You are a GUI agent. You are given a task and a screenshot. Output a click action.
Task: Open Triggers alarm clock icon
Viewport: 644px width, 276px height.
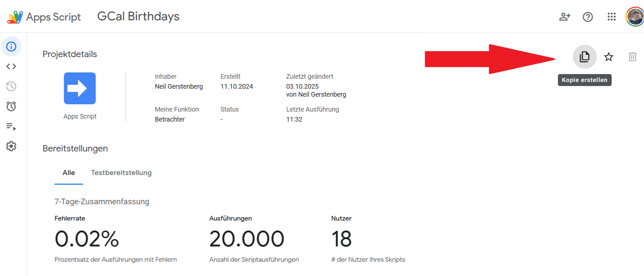tap(11, 106)
